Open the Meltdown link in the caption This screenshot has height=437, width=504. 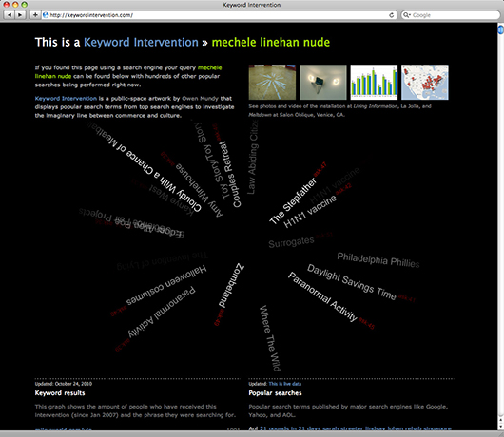pyautogui.click(x=260, y=115)
